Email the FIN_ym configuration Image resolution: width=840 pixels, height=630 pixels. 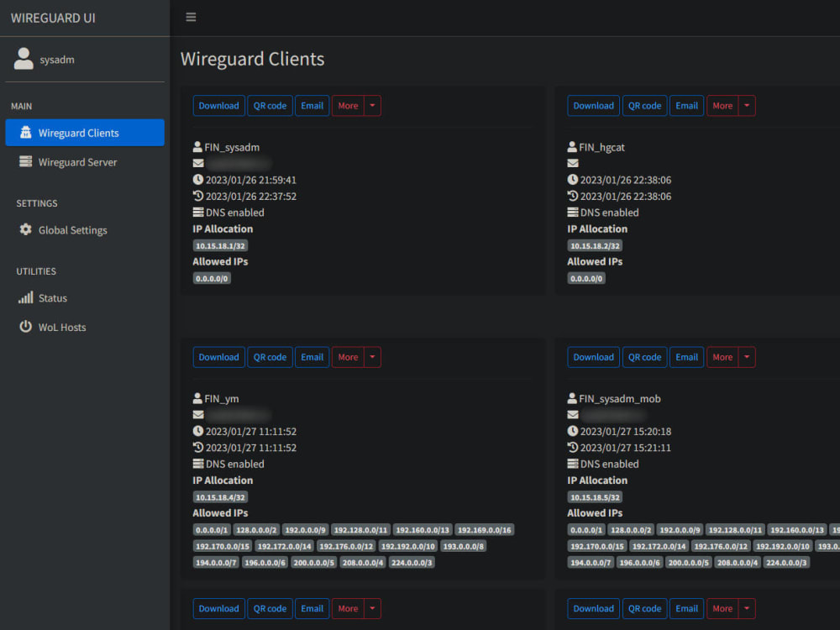click(x=312, y=357)
